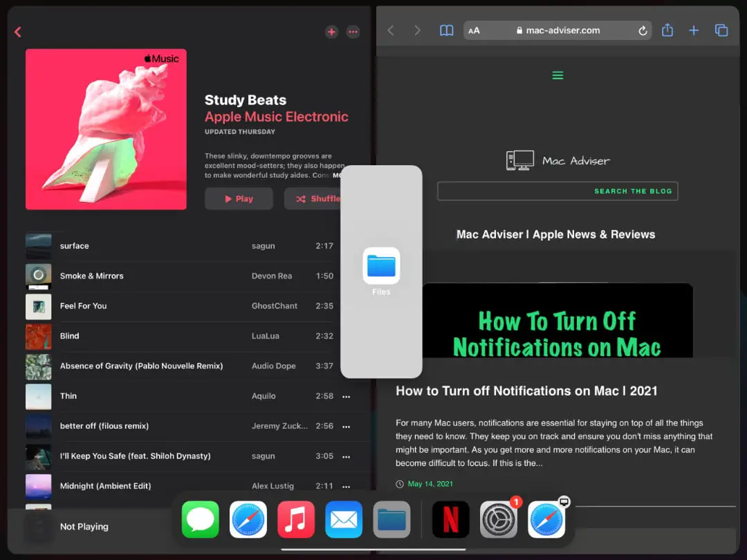
Task: Select the song Thin by Aquilo
Action: tap(190, 395)
